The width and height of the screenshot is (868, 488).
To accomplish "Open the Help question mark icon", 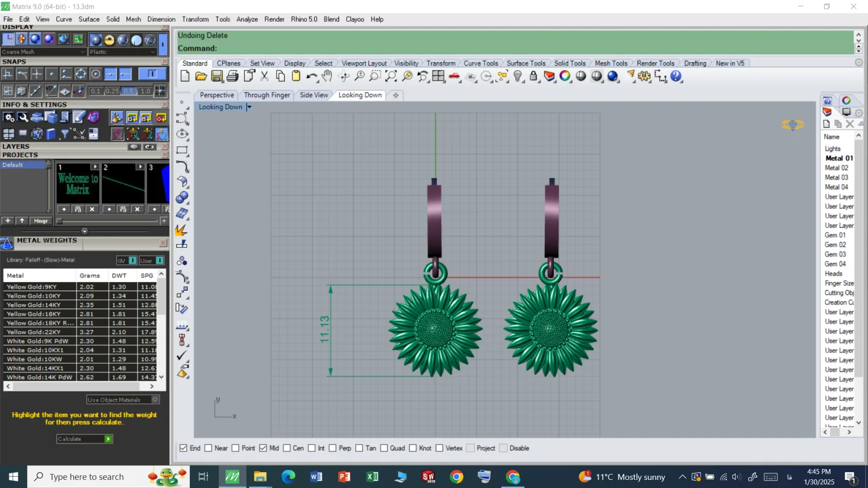I will [x=676, y=76].
